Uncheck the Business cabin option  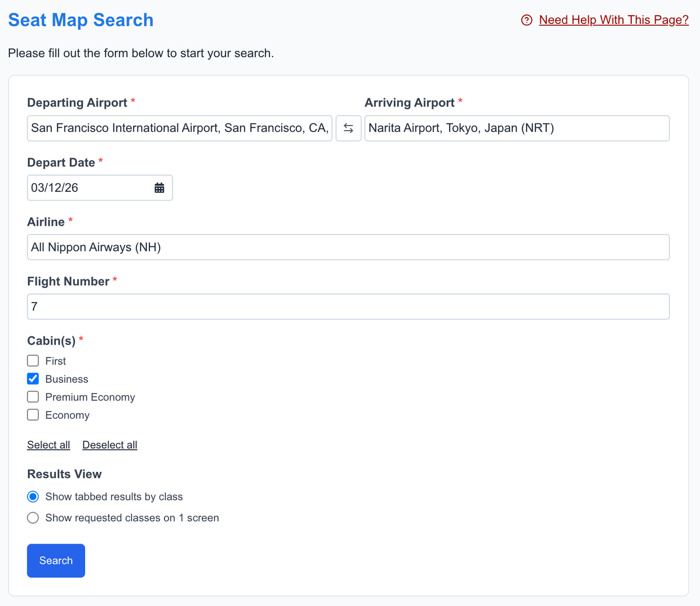[33, 379]
